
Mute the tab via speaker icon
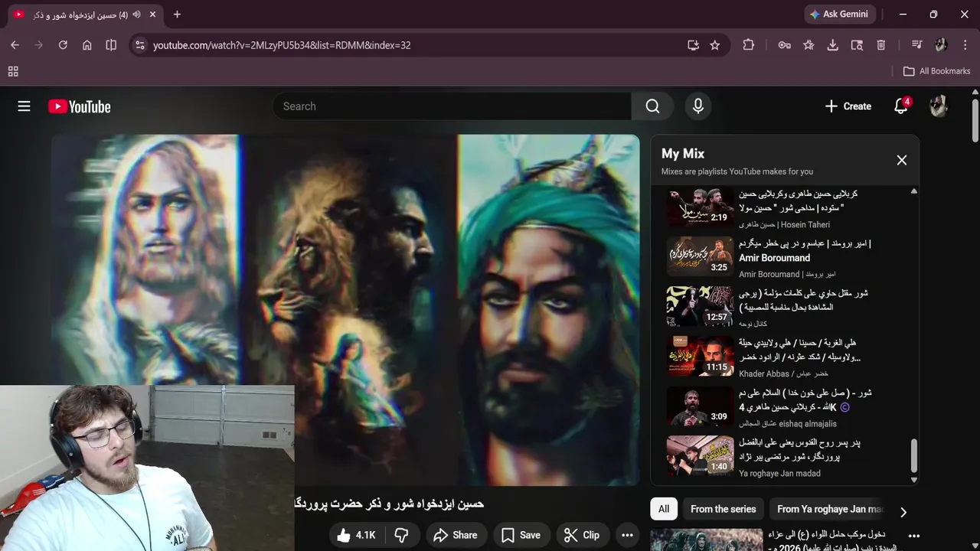tap(136, 15)
